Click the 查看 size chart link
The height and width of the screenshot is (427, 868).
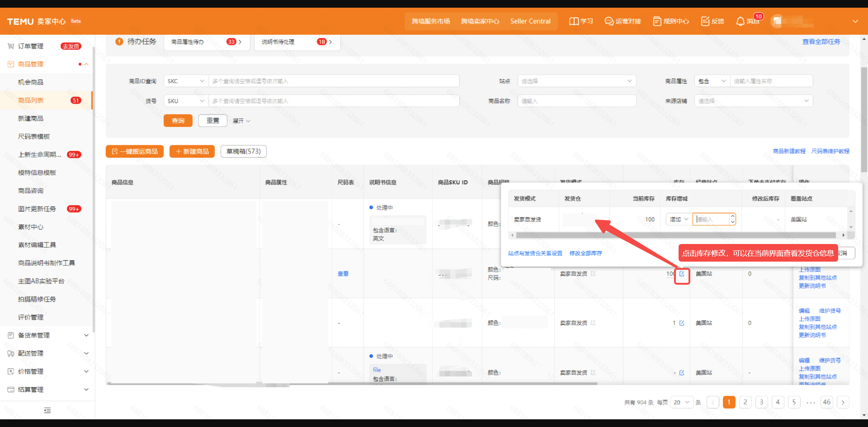point(343,274)
